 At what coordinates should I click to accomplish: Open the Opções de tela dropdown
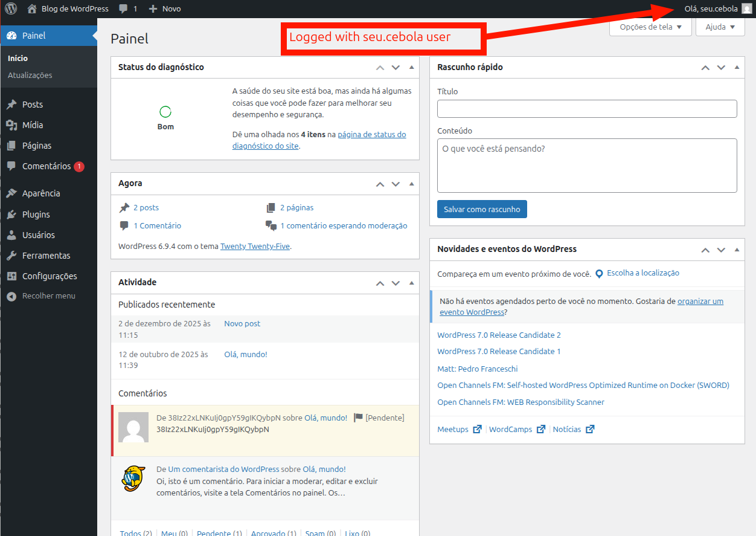point(650,27)
